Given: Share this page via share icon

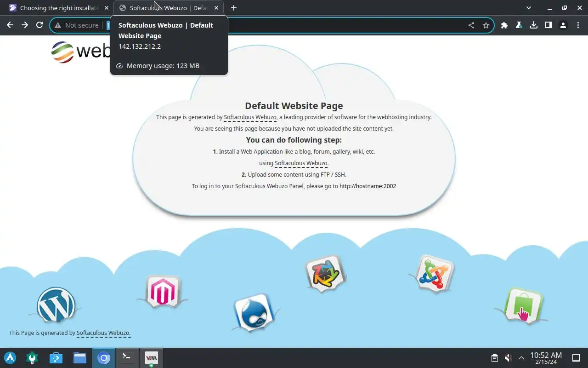Looking at the screenshot, I should pos(471,25).
